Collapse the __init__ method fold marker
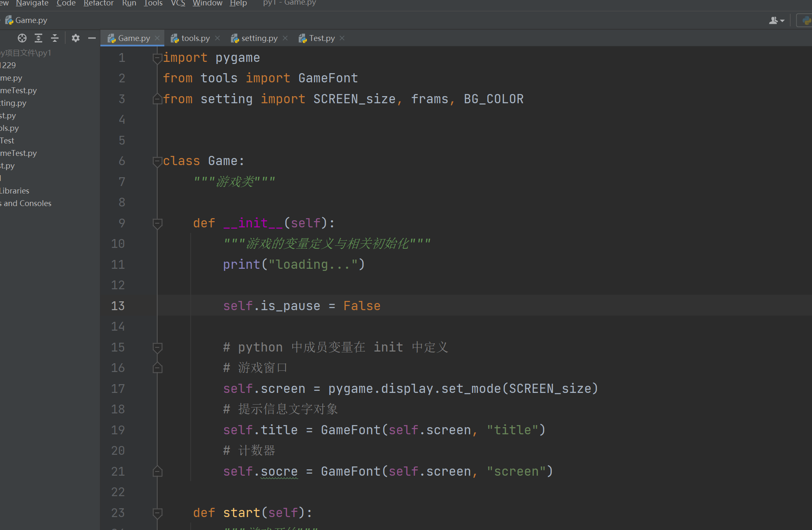Image resolution: width=812 pixels, height=530 pixels. (x=158, y=223)
